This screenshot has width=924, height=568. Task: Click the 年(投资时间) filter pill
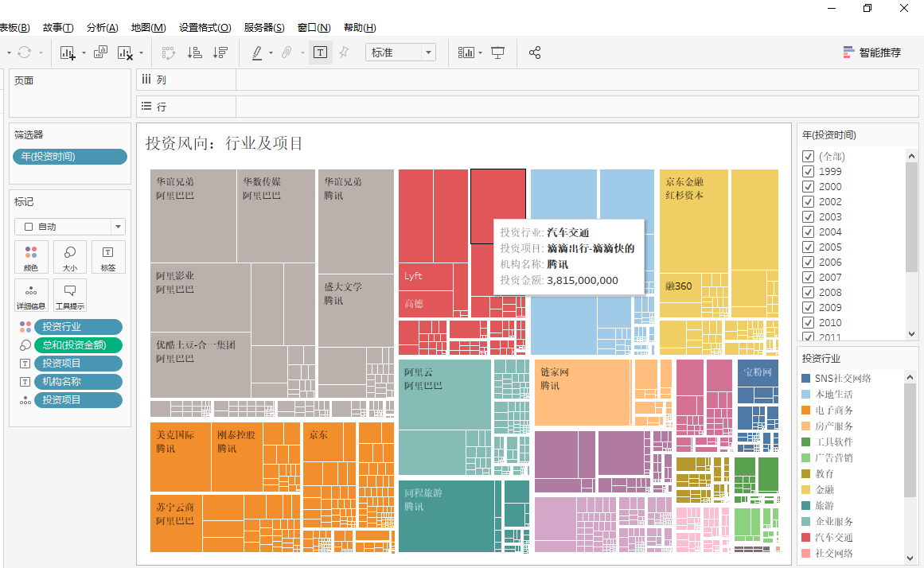pos(69,157)
